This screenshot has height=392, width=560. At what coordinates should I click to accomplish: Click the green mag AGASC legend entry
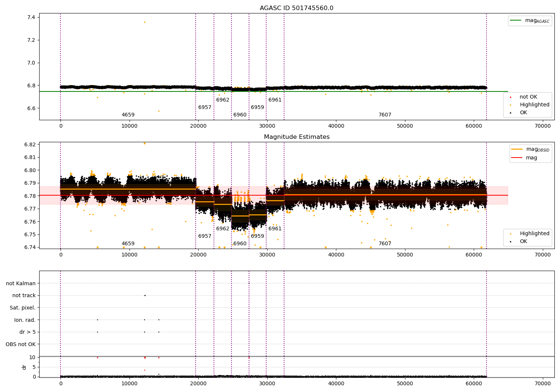530,21
